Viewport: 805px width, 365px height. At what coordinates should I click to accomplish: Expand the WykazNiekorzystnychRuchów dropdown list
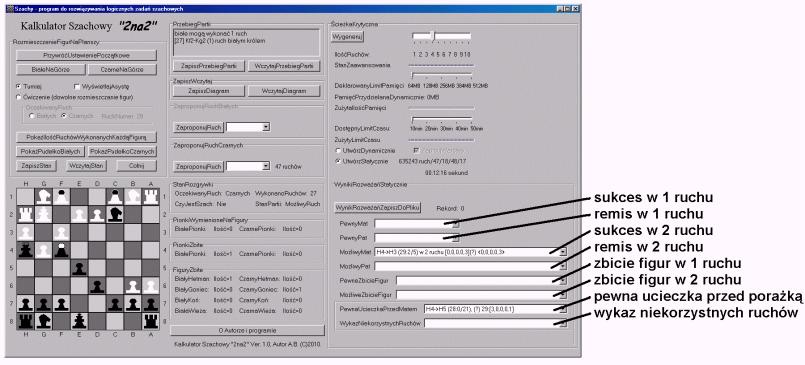click(x=563, y=323)
